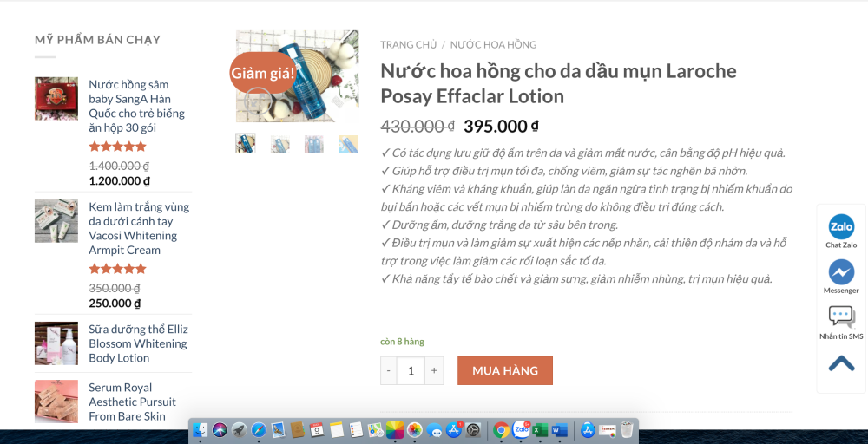Open Microsoft Word from the dock

point(560,430)
